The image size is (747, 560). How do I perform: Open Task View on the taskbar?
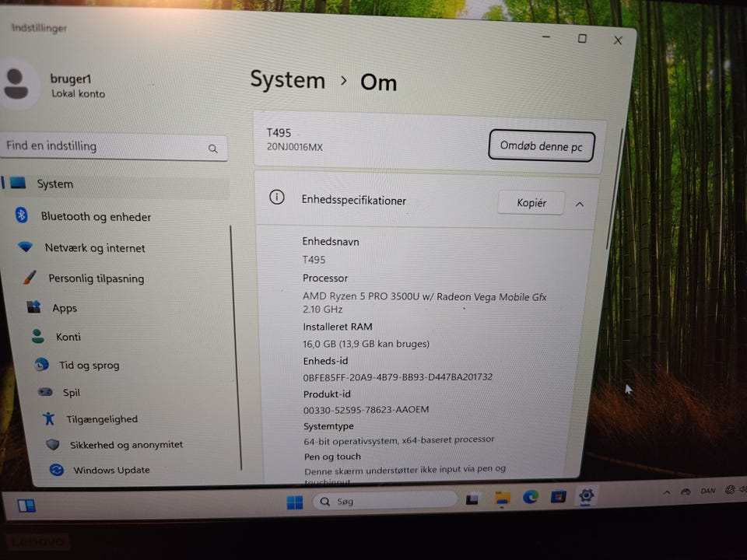pos(472,499)
